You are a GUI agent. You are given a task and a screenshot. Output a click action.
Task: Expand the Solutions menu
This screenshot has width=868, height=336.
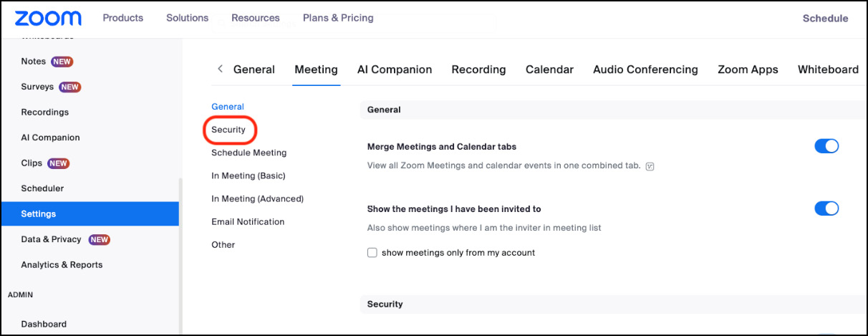[x=187, y=18]
